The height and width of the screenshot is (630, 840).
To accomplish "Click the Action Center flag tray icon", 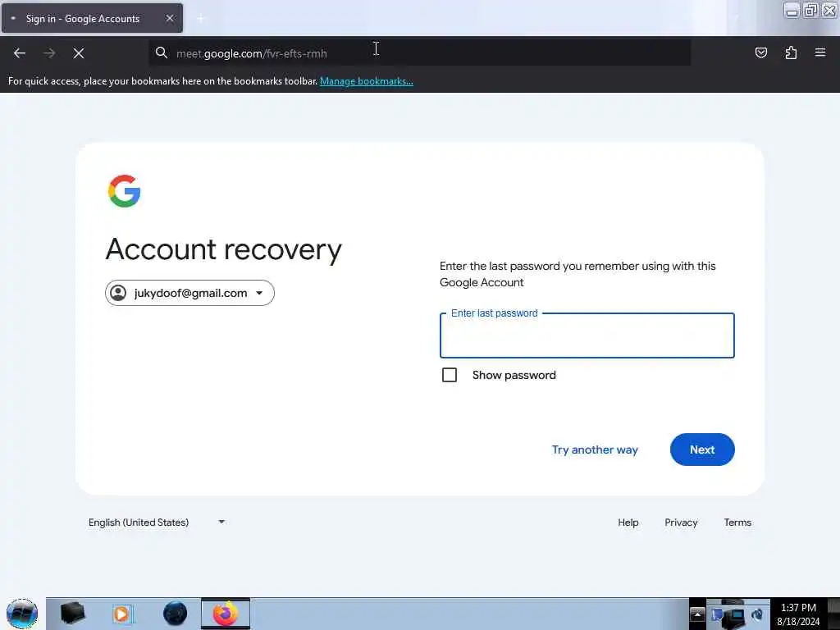I will (717, 615).
